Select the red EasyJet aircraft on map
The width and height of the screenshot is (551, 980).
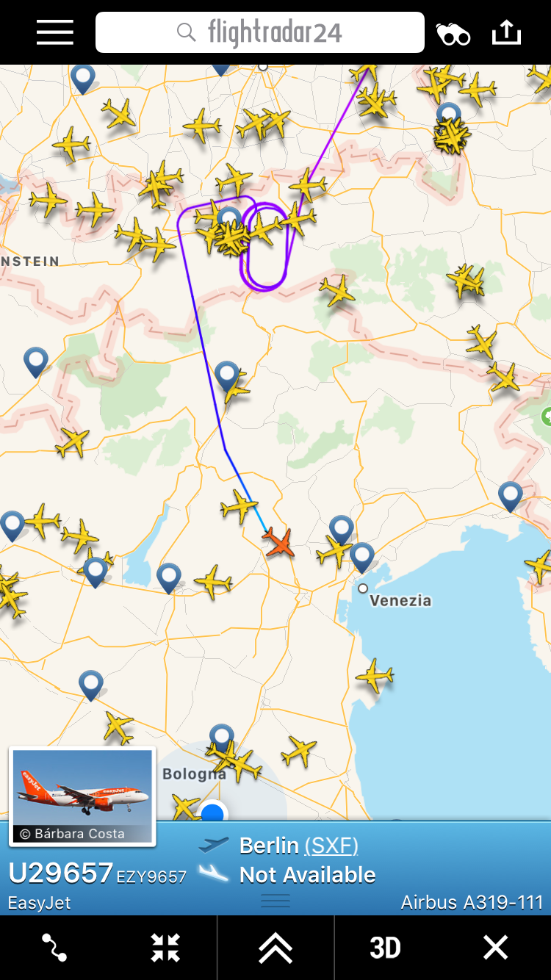tap(279, 543)
